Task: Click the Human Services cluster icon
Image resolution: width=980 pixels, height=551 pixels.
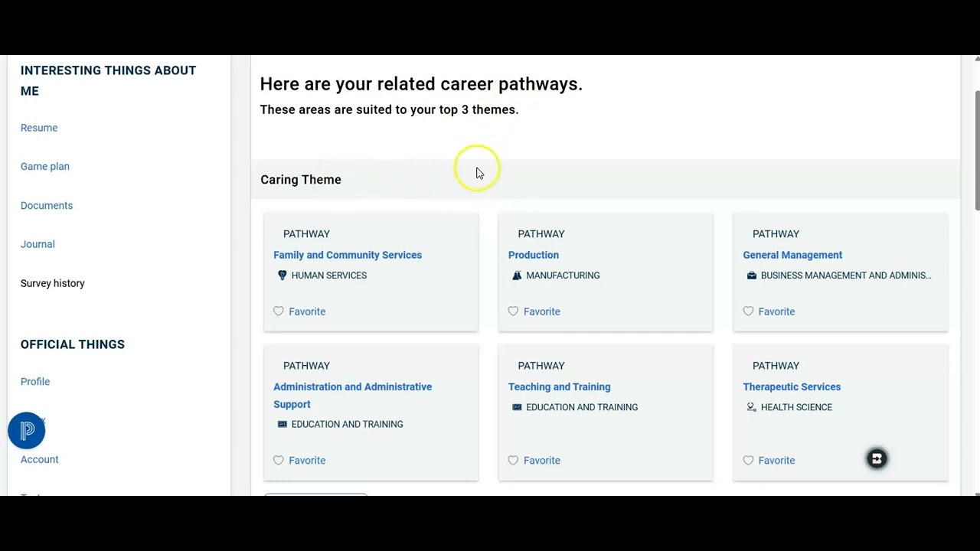Action: pyautogui.click(x=282, y=275)
